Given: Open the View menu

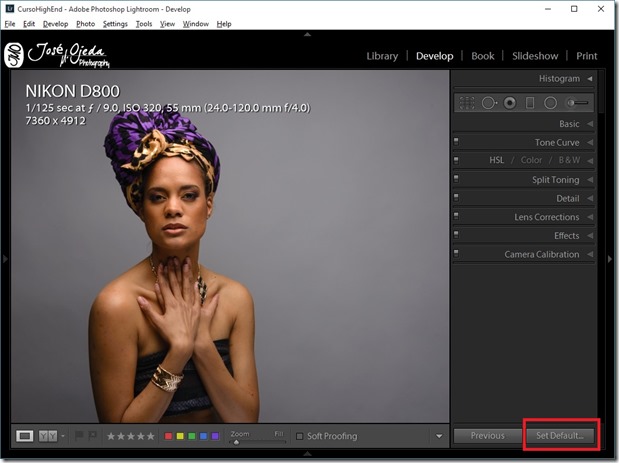Looking at the screenshot, I should point(167,24).
